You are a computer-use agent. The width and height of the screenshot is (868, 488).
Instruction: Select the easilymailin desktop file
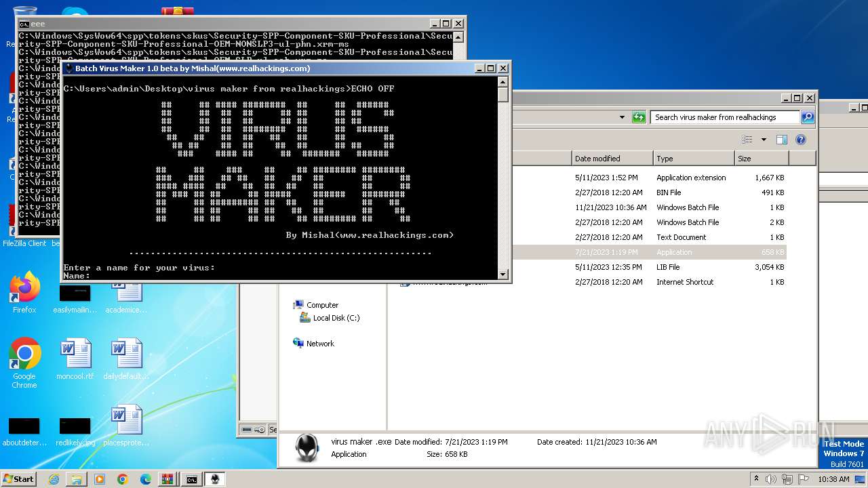[75, 299]
